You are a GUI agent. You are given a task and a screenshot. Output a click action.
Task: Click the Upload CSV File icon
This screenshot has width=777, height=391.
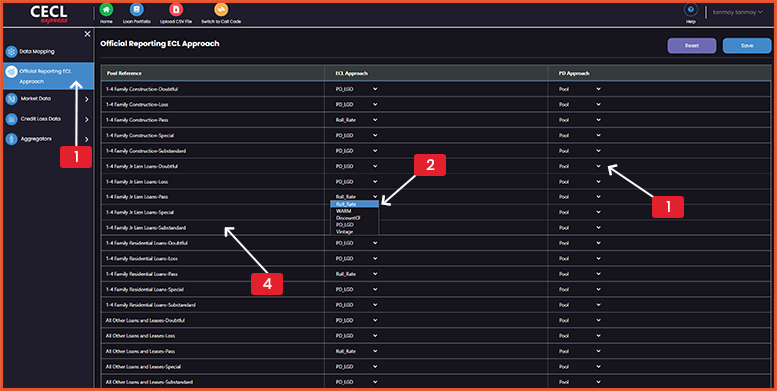176,9
